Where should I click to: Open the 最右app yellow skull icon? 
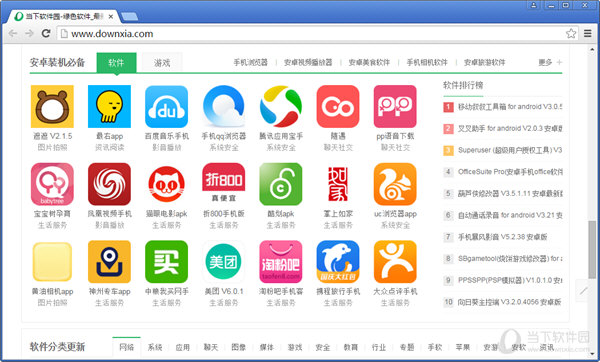pyautogui.click(x=109, y=106)
